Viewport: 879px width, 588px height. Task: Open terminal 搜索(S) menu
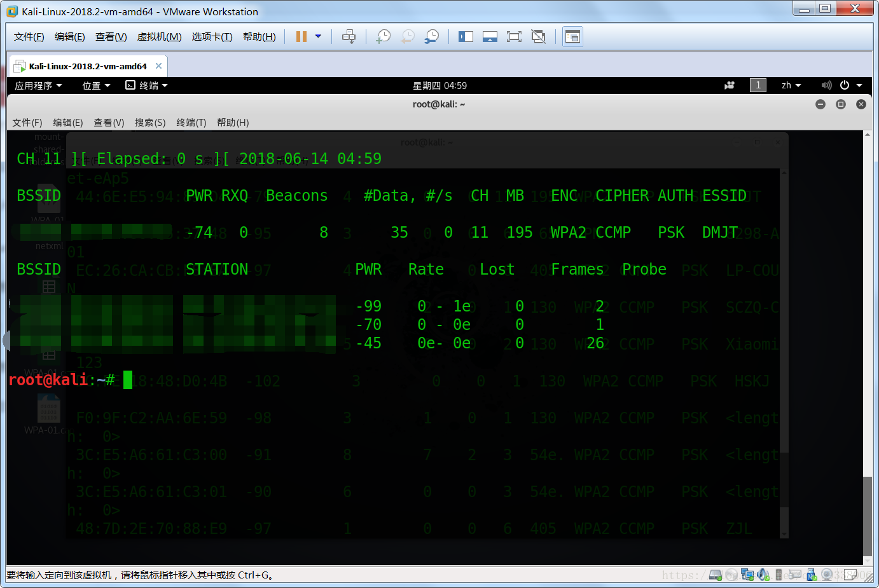click(x=150, y=123)
